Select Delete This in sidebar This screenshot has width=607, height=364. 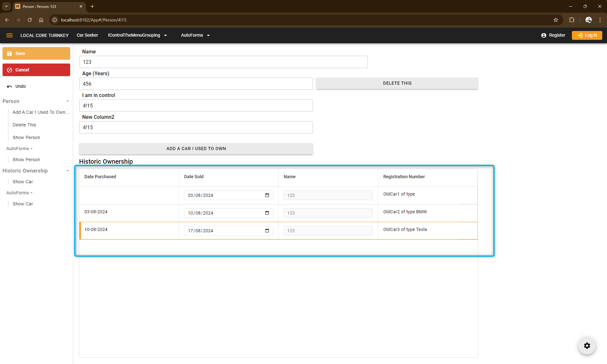click(x=24, y=125)
